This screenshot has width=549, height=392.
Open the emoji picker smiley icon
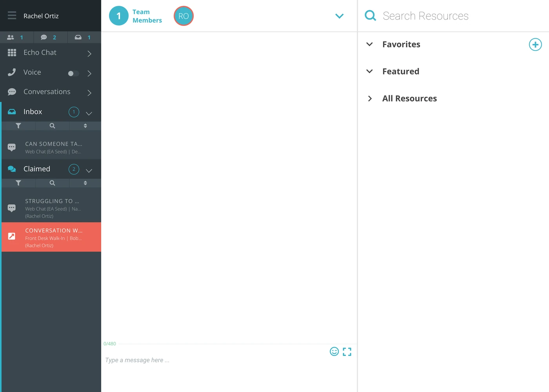334,352
